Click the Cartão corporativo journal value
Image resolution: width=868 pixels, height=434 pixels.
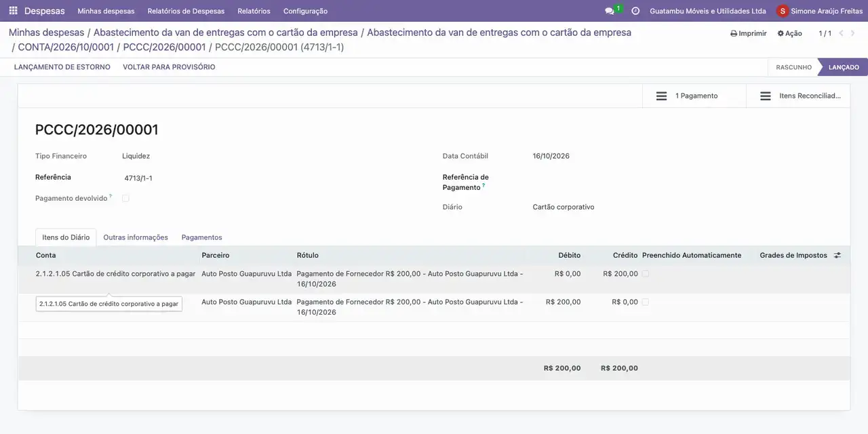pos(564,207)
